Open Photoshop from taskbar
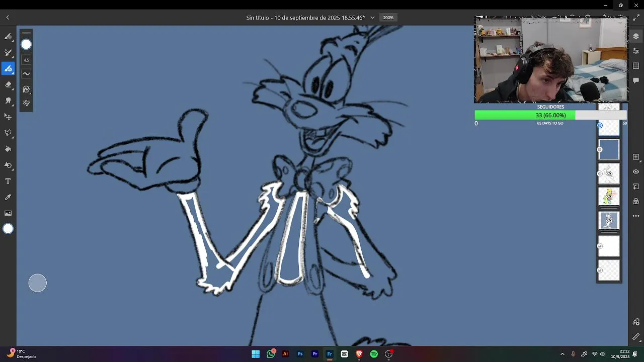This screenshot has height=362, width=644. (x=300, y=354)
